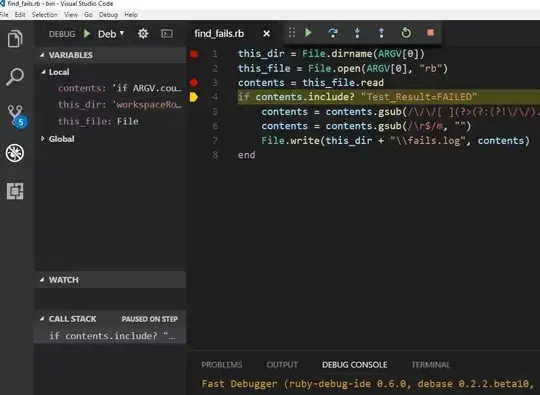Open the Deb configuration dropdown
The image size is (540, 395).
pos(111,34)
